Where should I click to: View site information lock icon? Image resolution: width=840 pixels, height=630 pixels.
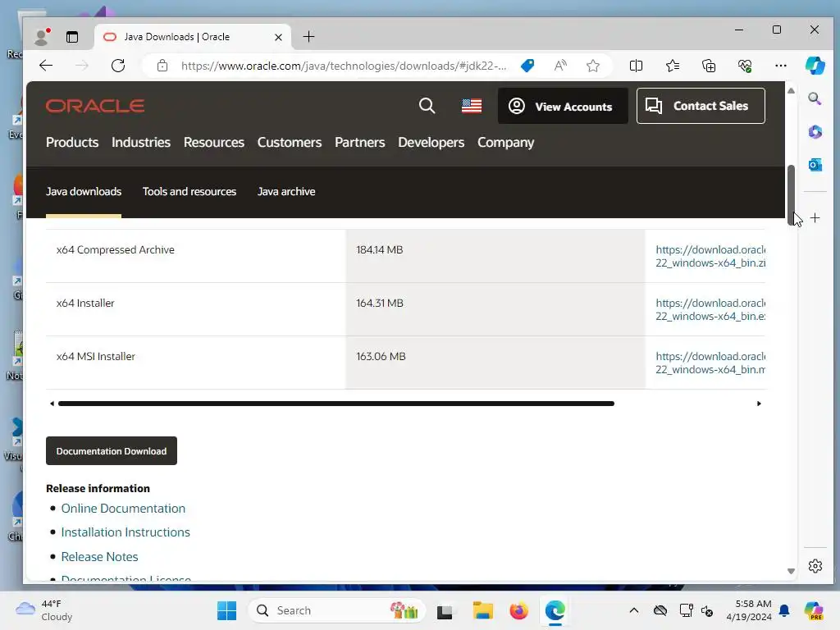point(162,66)
